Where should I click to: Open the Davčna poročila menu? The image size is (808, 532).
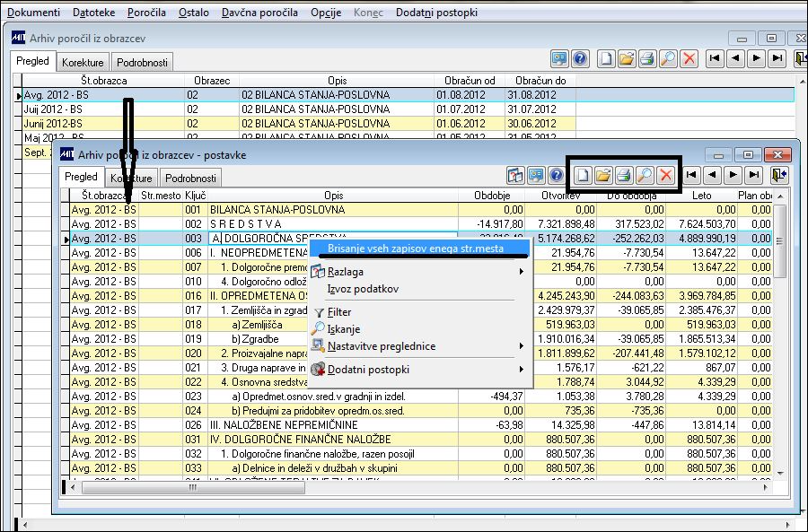261,13
